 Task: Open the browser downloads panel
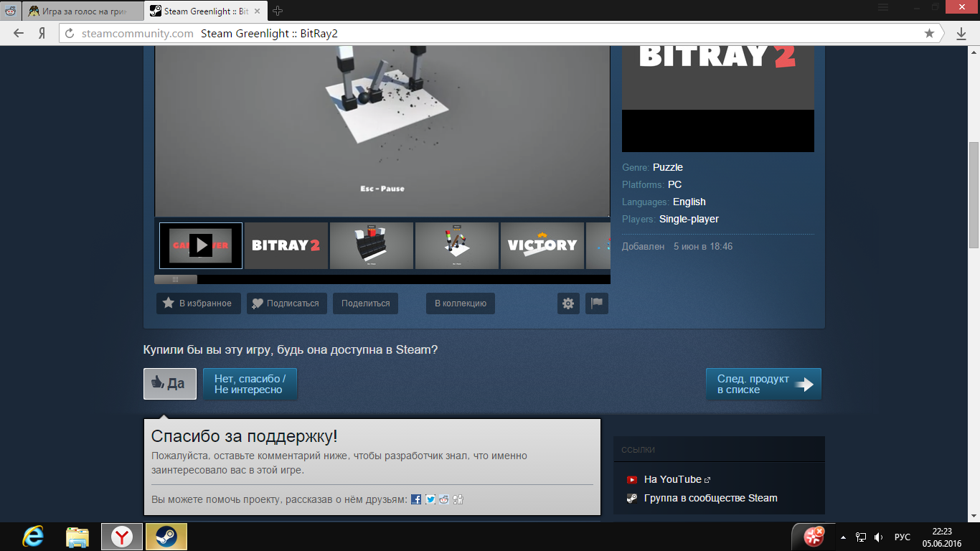[961, 33]
